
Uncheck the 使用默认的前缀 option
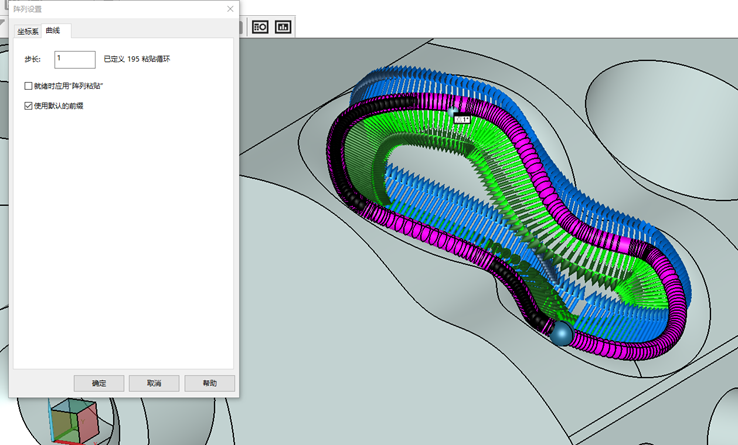29,105
